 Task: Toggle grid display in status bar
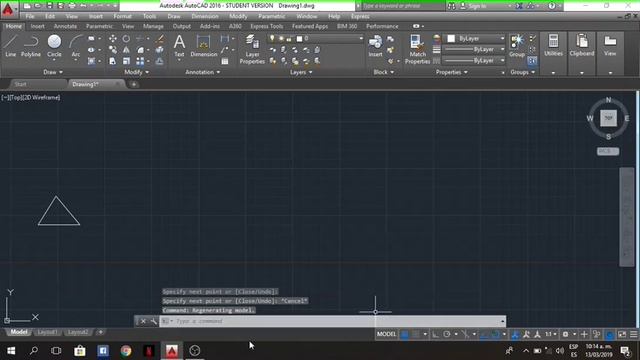(x=404, y=334)
